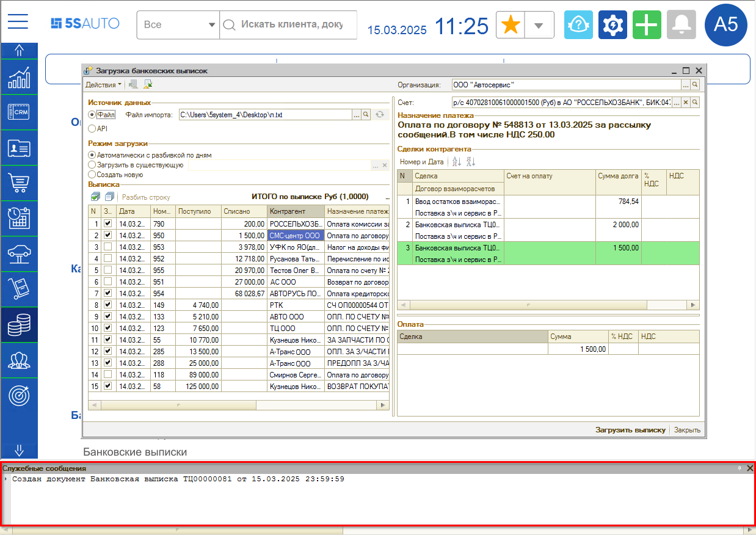Select 'Создать новую' loading mode

coord(92,175)
